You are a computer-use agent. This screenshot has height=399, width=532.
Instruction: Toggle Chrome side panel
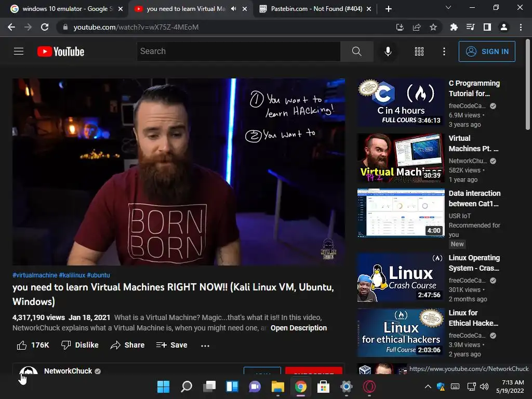(x=487, y=27)
